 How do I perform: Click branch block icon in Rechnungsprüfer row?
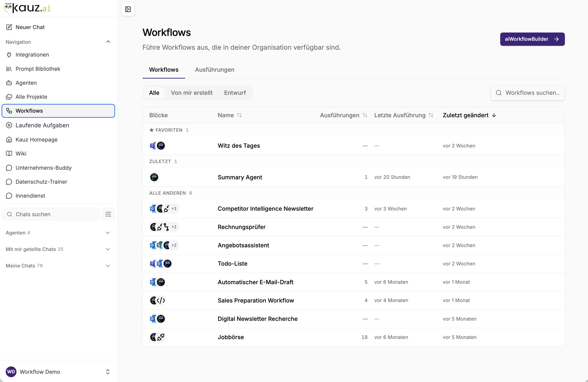click(167, 227)
